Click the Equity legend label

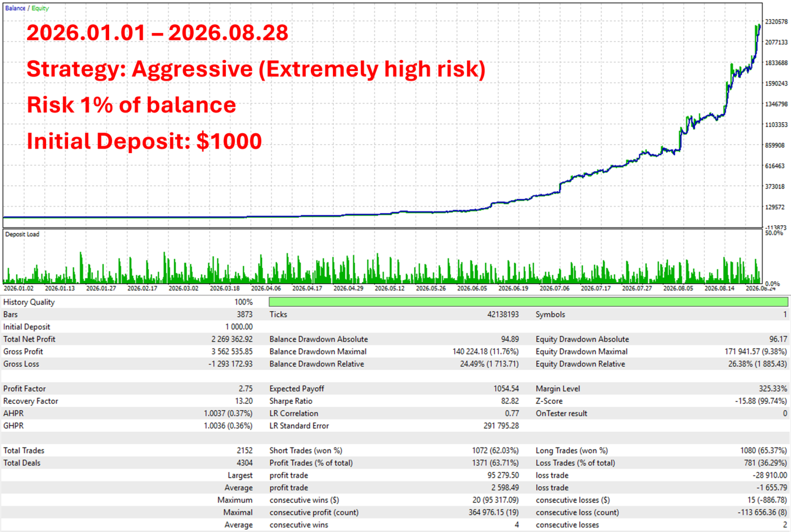click(40, 8)
